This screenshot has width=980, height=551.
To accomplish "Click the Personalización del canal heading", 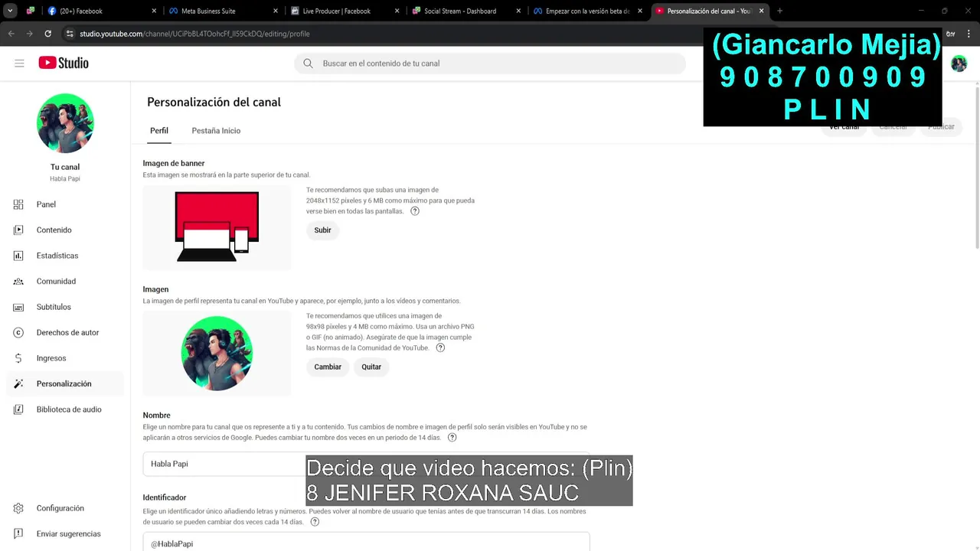I will pyautogui.click(x=214, y=102).
